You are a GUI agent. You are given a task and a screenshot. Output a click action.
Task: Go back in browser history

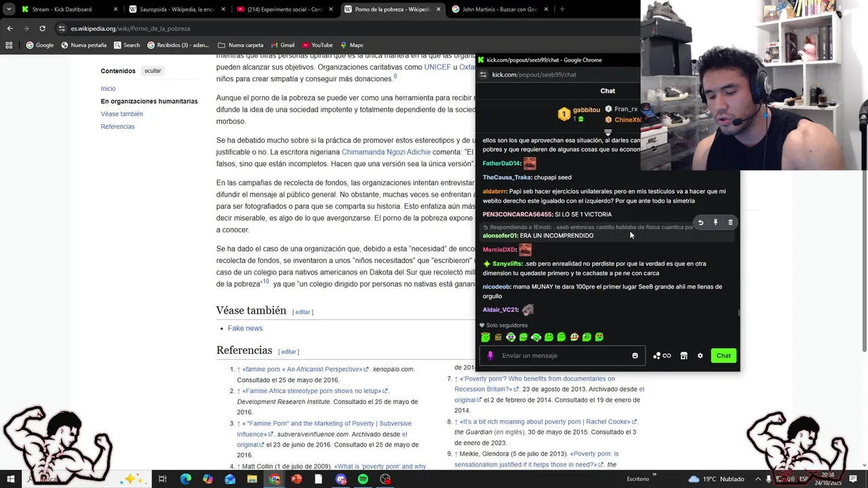coord(9,28)
